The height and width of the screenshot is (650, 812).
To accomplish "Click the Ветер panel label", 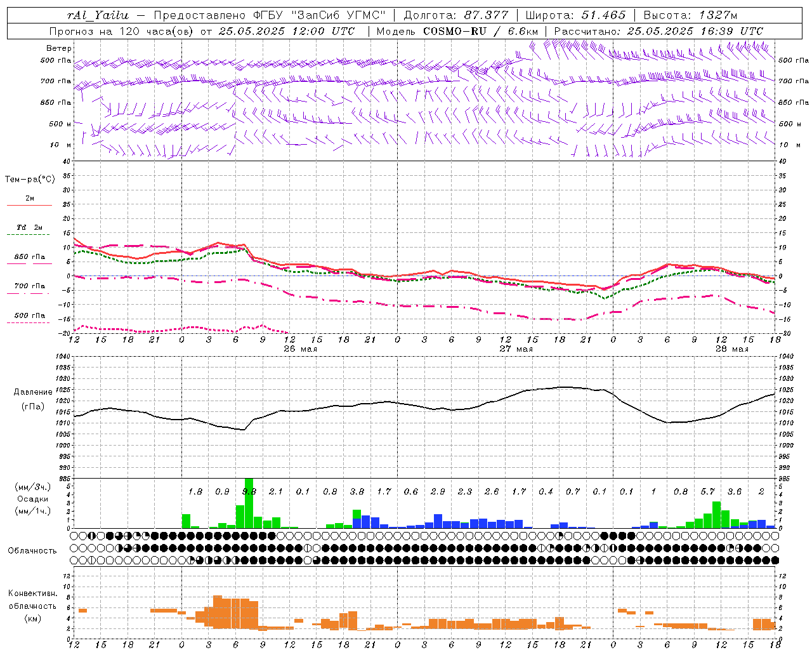I will coord(58,48).
